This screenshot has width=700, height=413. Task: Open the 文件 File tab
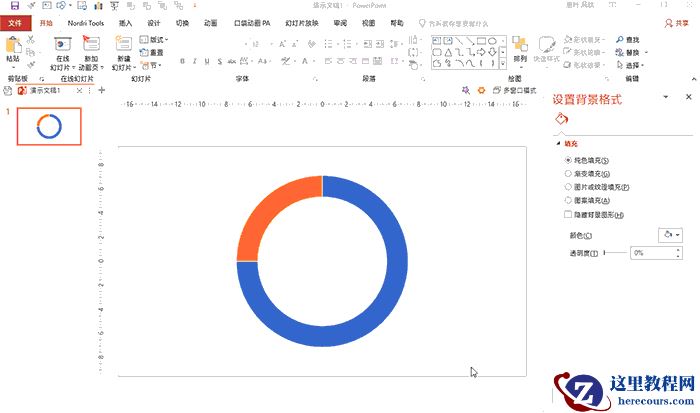(x=16, y=23)
